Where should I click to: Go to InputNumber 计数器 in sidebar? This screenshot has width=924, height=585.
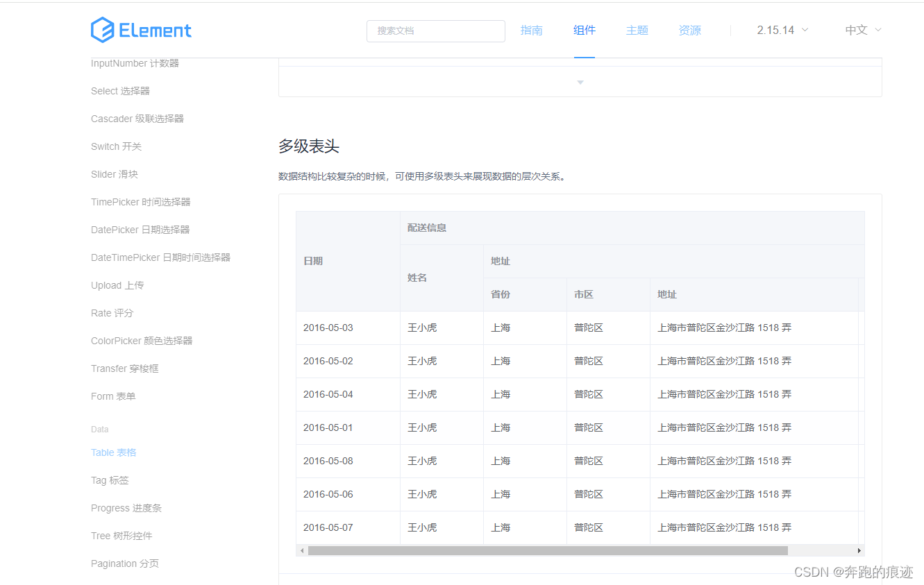click(x=135, y=63)
